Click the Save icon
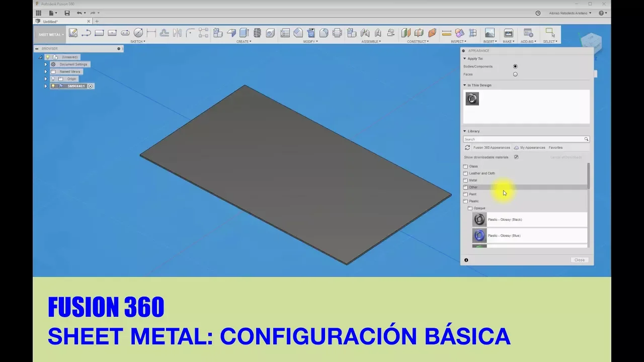This screenshot has width=644, height=362. tap(67, 13)
